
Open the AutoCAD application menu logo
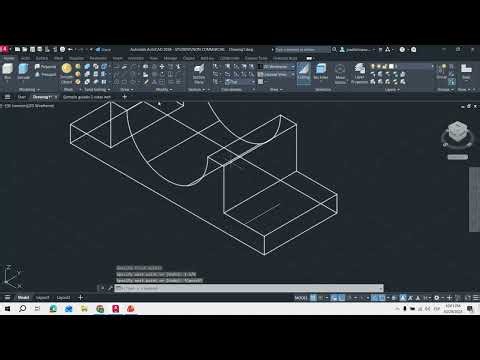coord(4,49)
